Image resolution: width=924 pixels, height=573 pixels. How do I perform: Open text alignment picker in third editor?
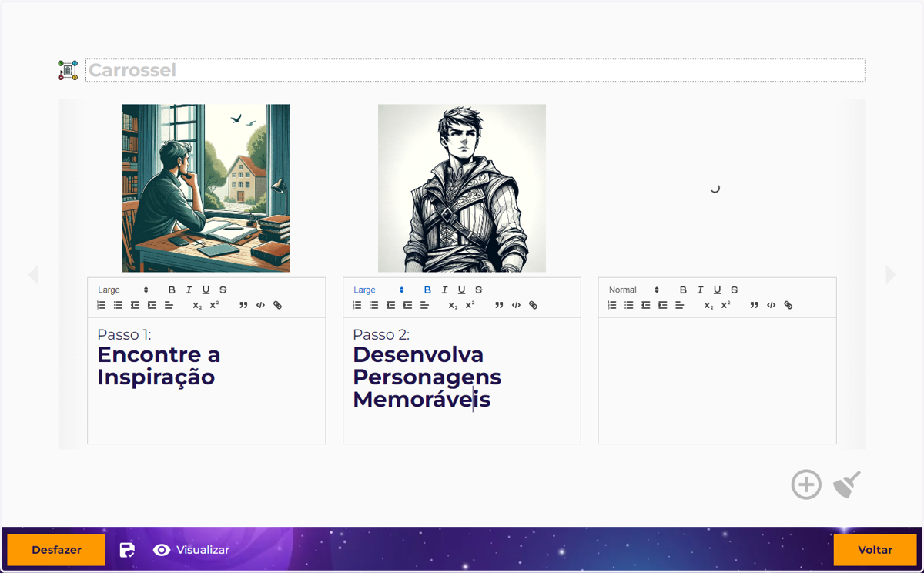tap(680, 306)
